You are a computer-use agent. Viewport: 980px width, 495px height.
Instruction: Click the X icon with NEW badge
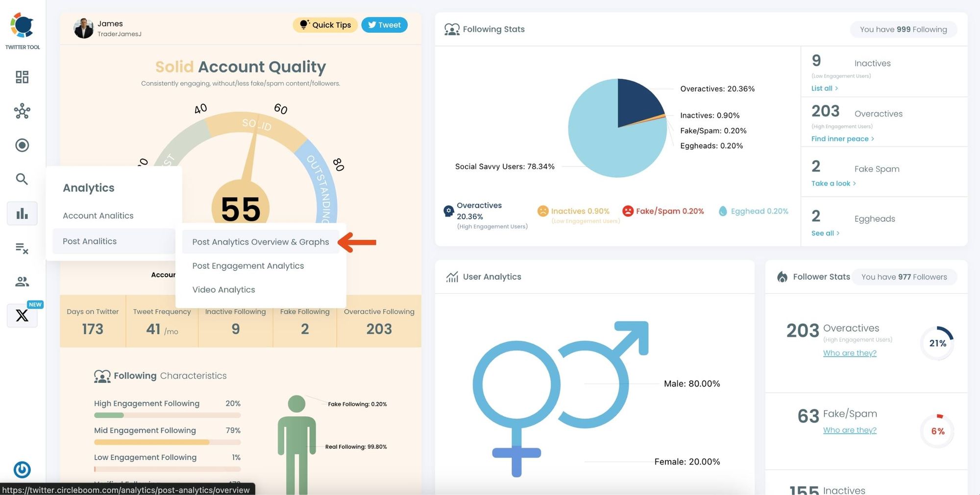[23, 315]
